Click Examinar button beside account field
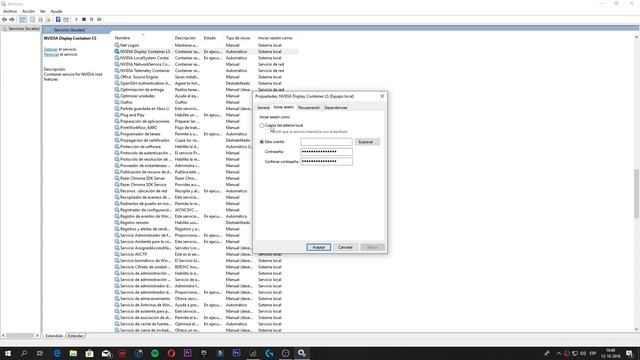This screenshot has width=640, height=360. [x=367, y=142]
